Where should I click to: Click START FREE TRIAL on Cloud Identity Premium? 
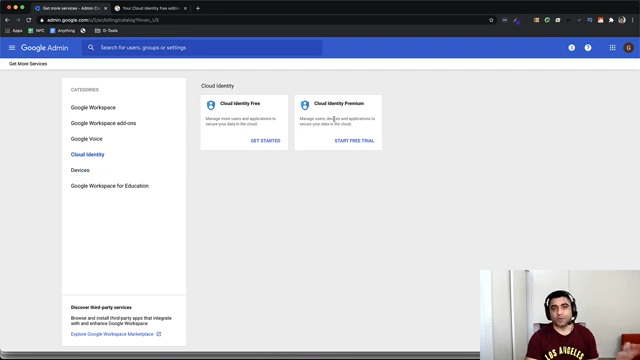(354, 141)
